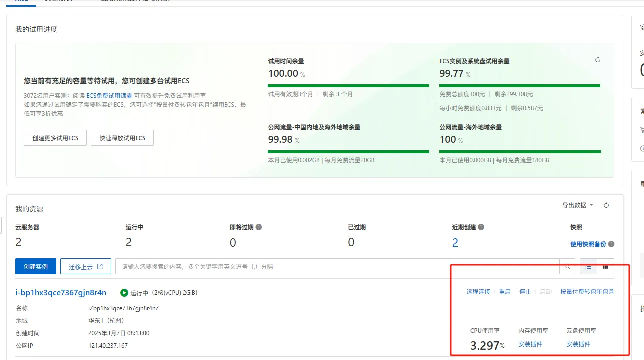Click 按量付费转包年包月 link
Viewport: 644px width, 360px height.
coord(587,292)
